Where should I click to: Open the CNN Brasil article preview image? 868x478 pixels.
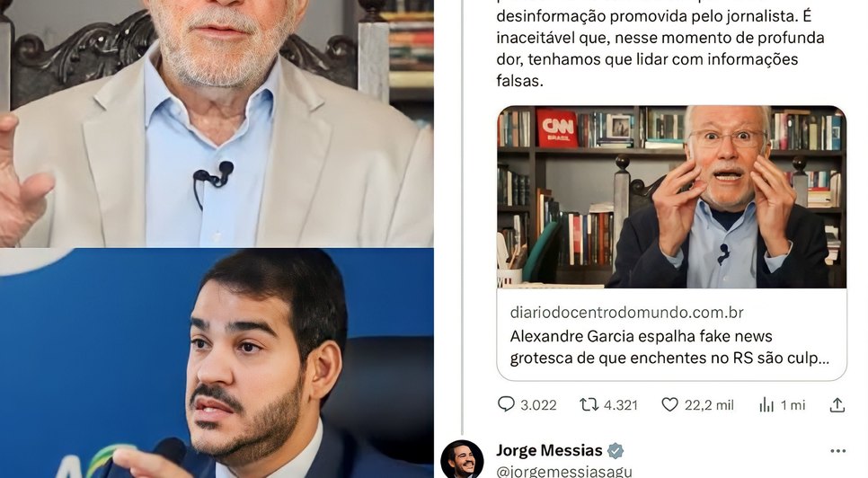[671, 197]
